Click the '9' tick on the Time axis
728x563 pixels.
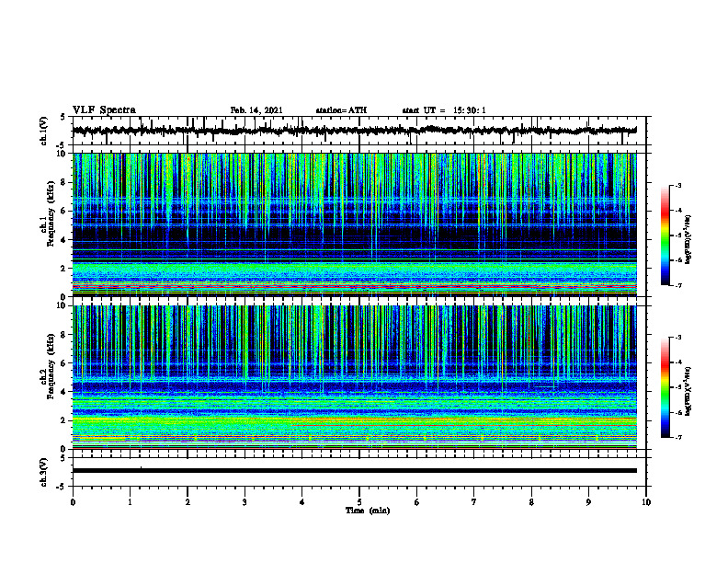click(x=588, y=502)
